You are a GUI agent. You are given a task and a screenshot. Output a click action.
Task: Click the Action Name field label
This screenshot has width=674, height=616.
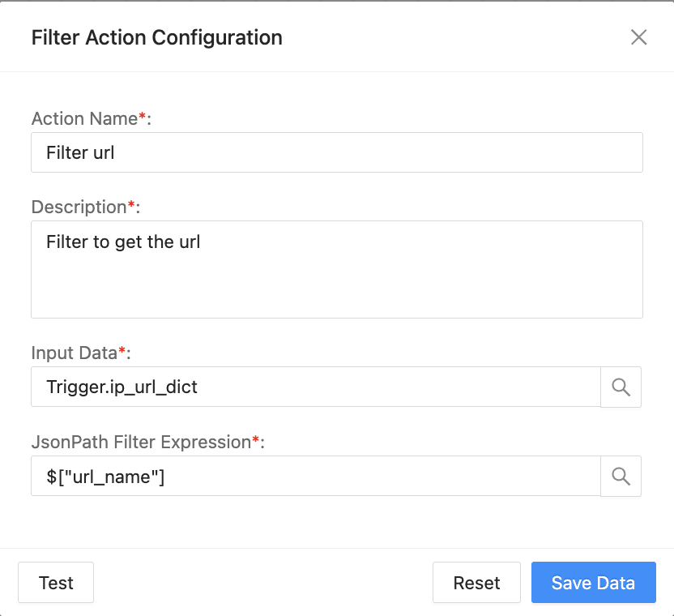pos(84,118)
